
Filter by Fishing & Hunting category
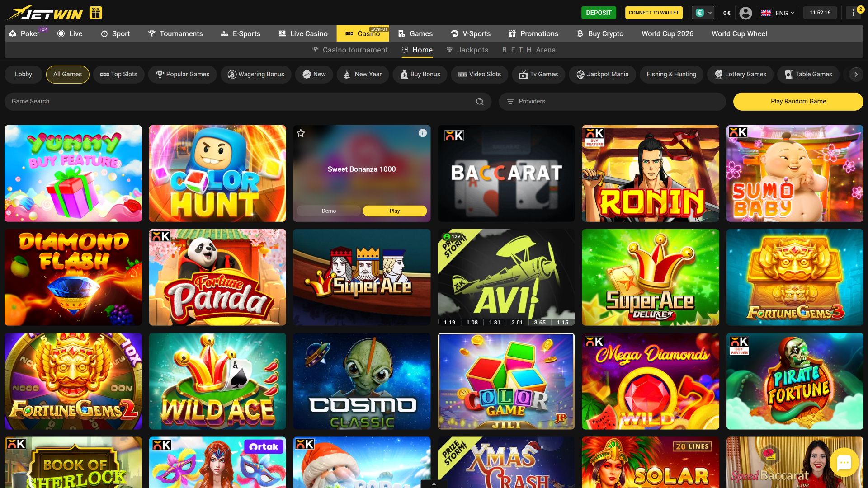[671, 75]
